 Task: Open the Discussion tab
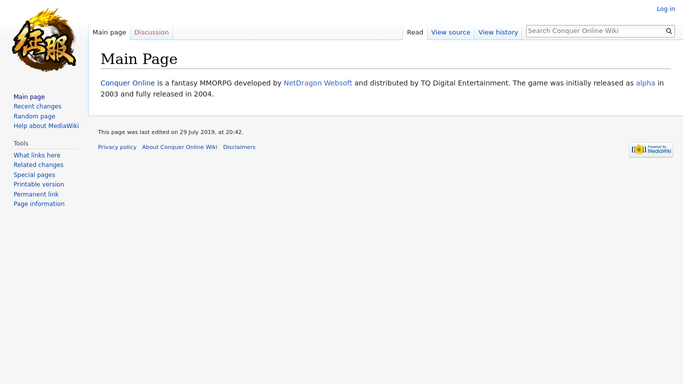pyautogui.click(x=151, y=32)
